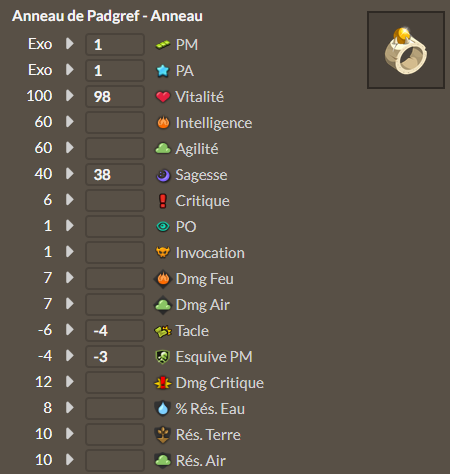Click the Tacle field showing -4
Image resolution: width=450 pixels, height=474 pixels.
coord(115,331)
